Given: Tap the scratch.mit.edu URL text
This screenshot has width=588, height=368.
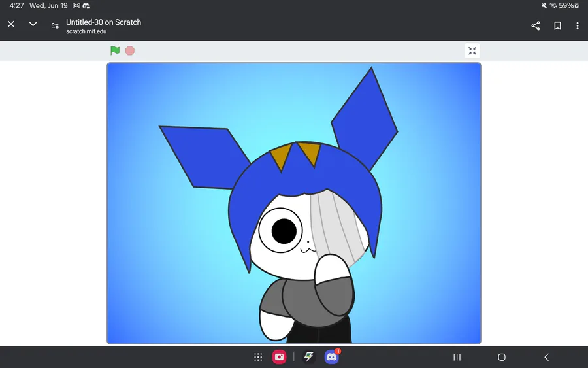Looking at the screenshot, I should 86,31.
